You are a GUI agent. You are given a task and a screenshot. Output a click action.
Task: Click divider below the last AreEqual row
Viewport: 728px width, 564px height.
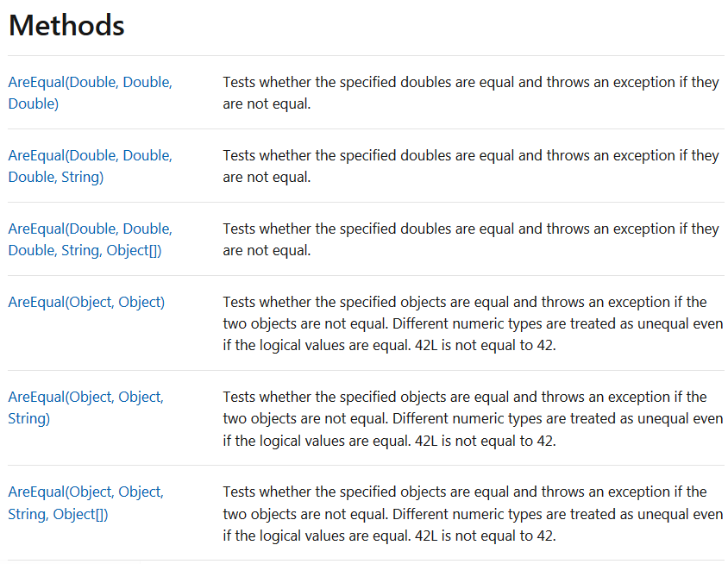click(366, 561)
